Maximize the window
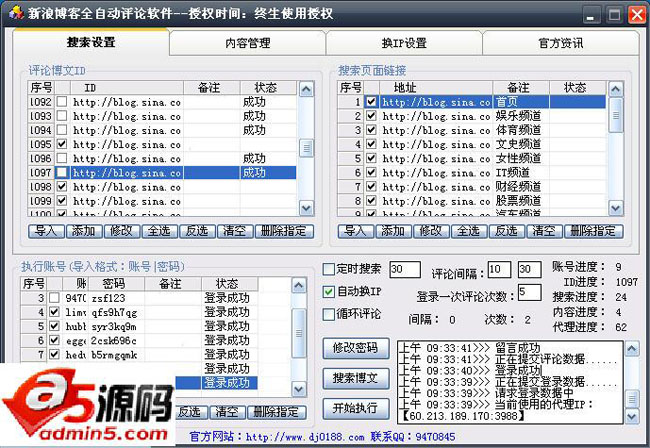The width and height of the screenshot is (650, 448). pyautogui.click(x=614, y=15)
